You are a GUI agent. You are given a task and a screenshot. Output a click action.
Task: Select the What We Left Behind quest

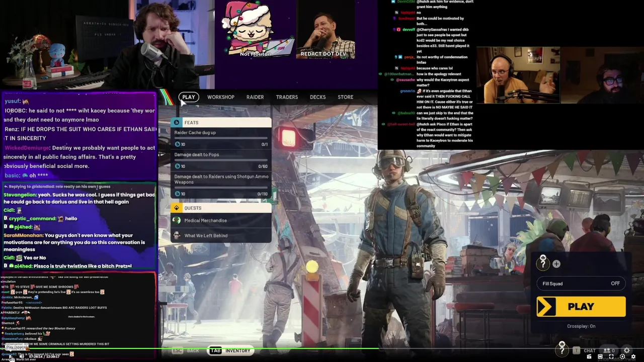pyautogui.click(x=221, y=235)
